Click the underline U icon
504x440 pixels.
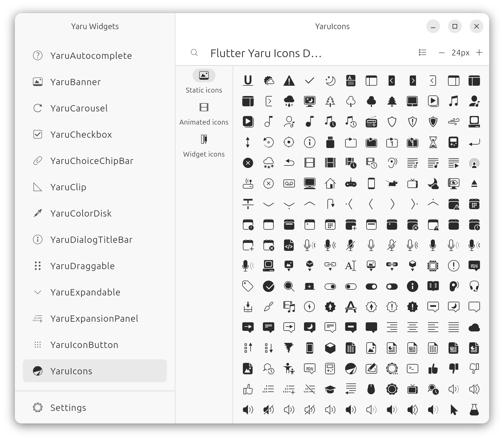point(248,81)
